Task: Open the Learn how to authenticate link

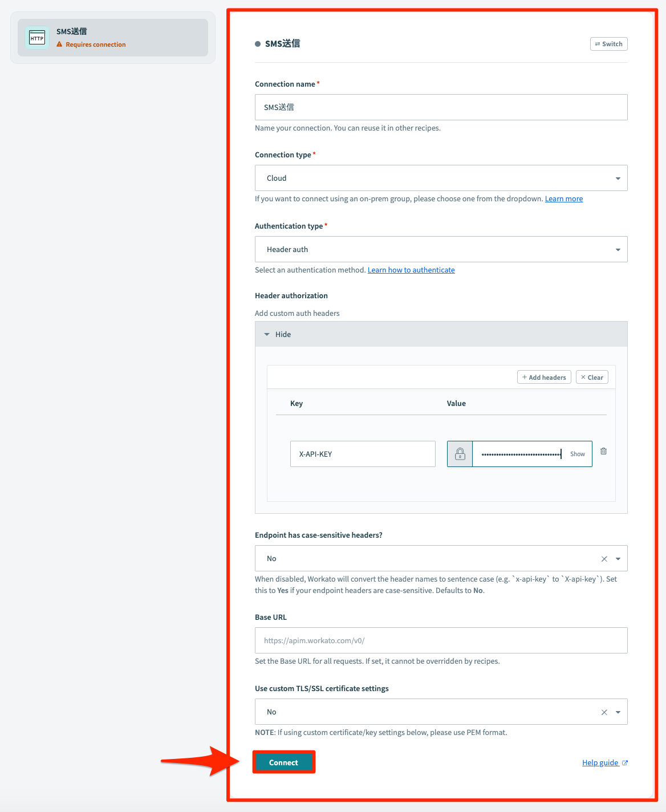Action: click(411, 270)
